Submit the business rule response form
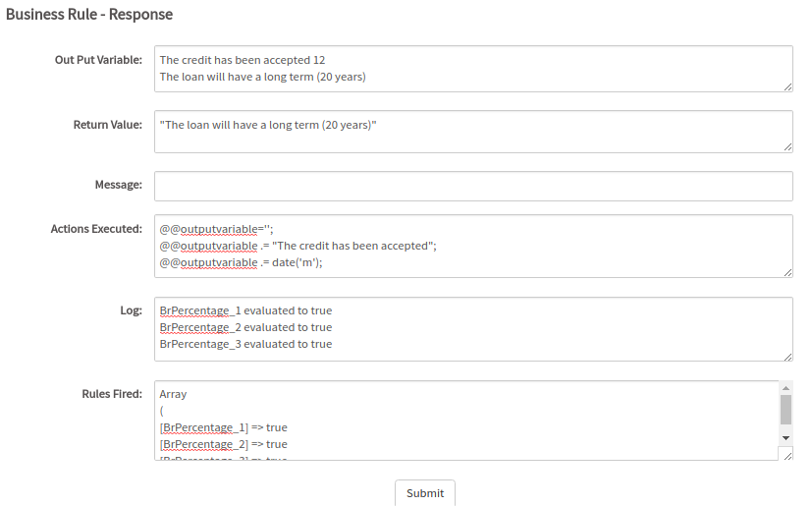The height and width of the screenshot is (506, 812). 424,493
